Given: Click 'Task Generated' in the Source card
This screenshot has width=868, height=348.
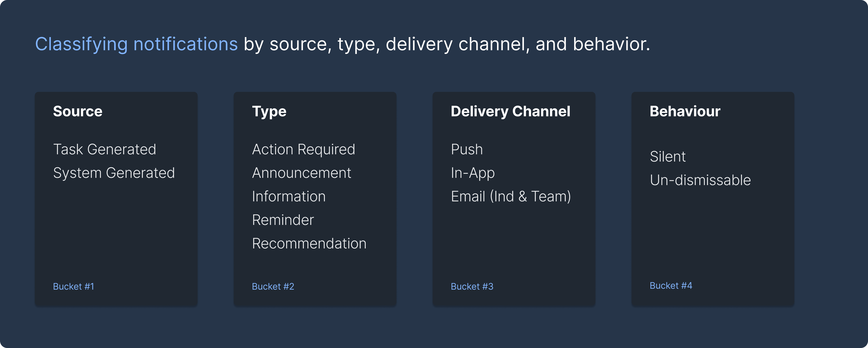Looking at the screenshot, I should (104, 149).
